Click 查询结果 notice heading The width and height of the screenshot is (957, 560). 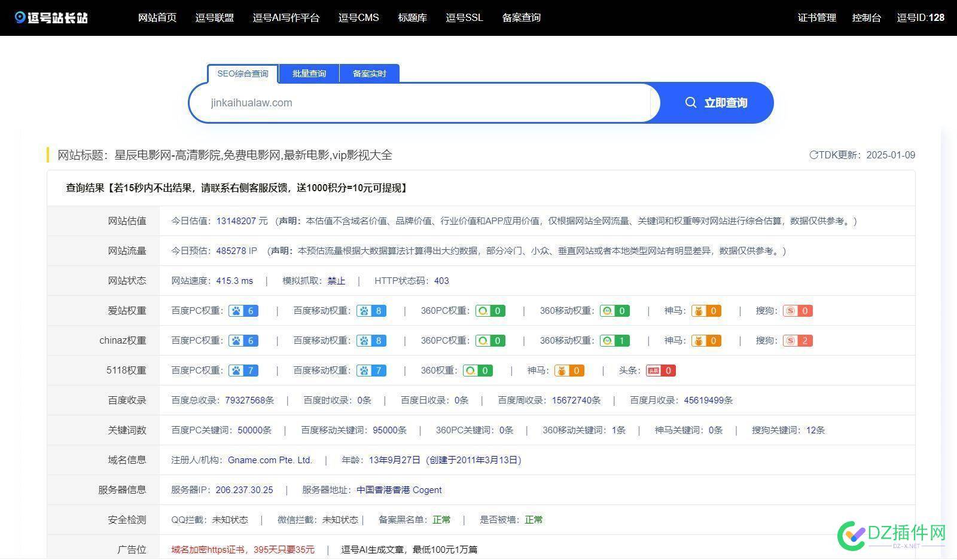(238, 188)
